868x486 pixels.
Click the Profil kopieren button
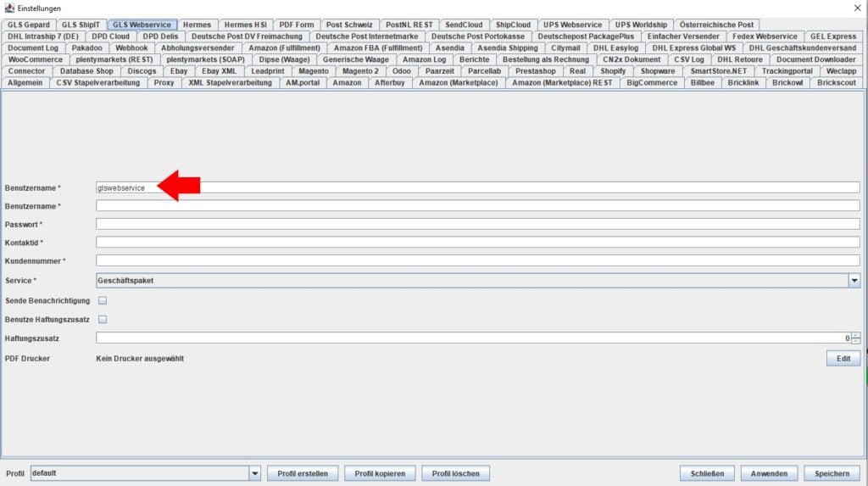[380, 473]
